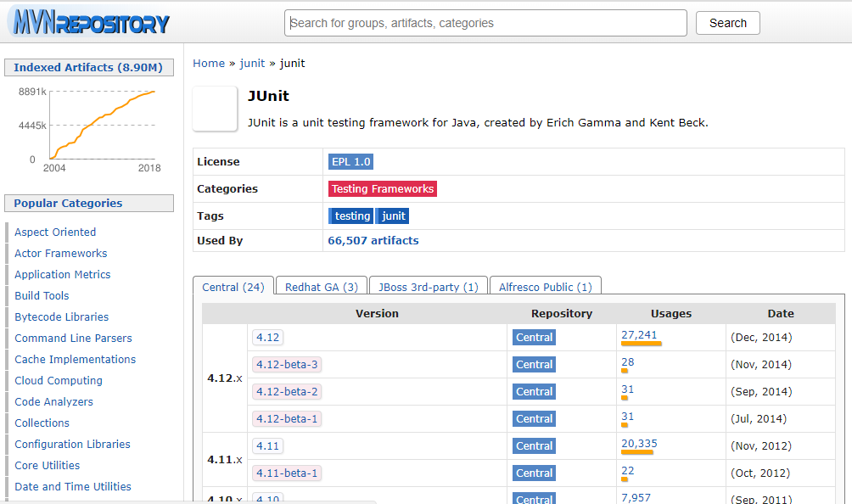Open the 28 usages link for 4.12-beta-3
The image size is (852, 504).
point(628,362)
